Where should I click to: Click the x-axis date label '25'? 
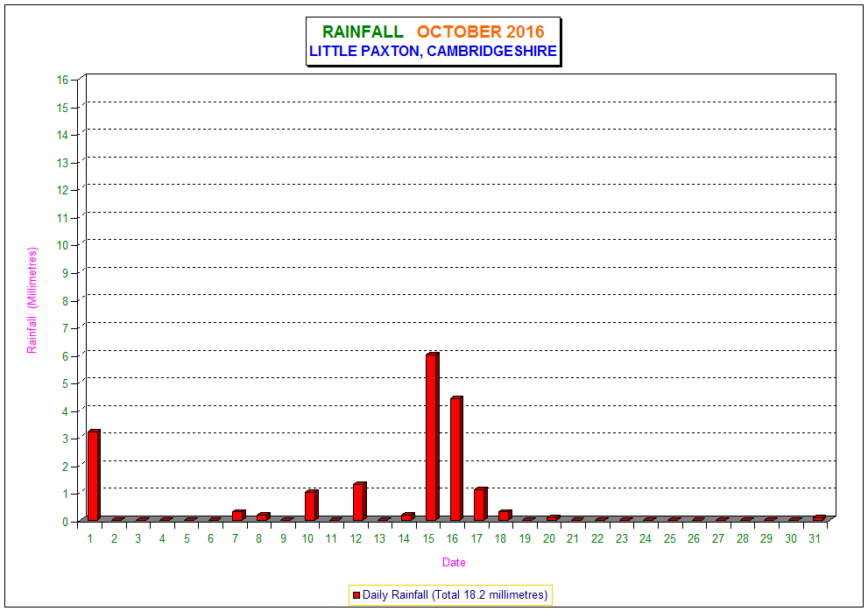pyautogui.click(x=670, y=538)
